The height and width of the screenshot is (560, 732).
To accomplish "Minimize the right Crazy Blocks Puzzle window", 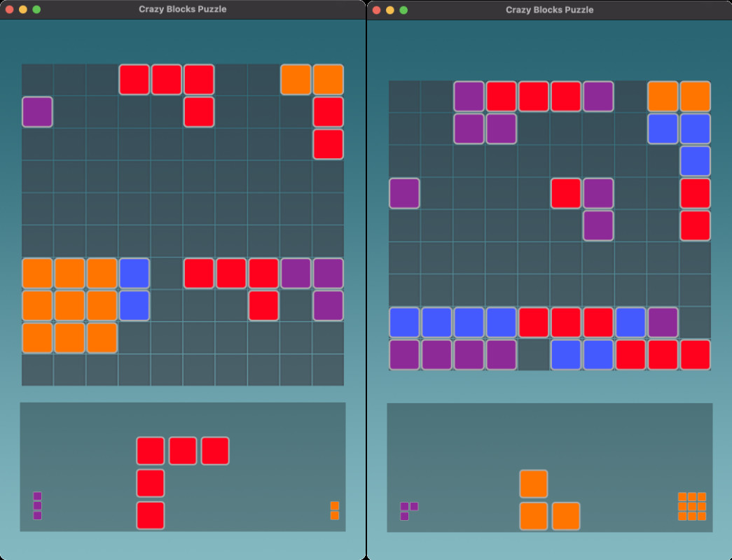I will pyautogui.click(x=390, y=10).
